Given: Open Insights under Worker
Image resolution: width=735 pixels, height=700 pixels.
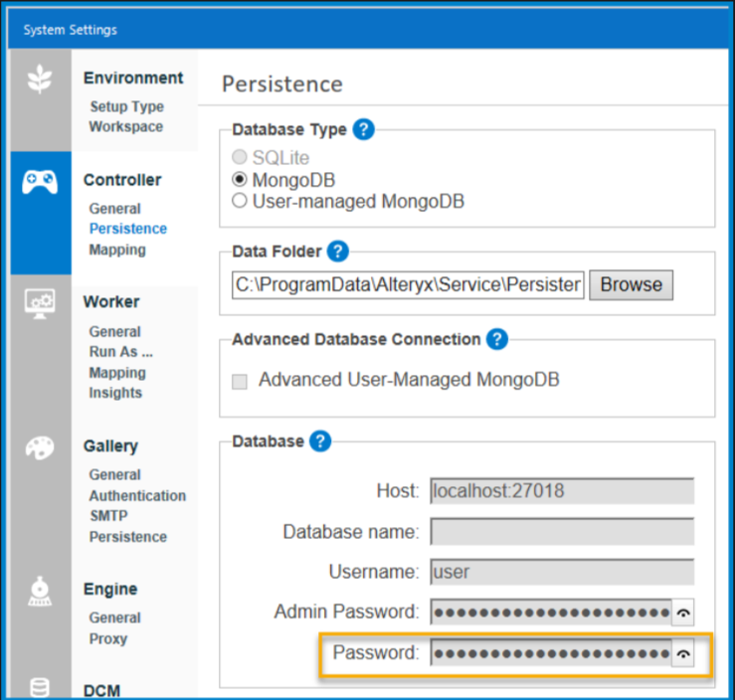Looking at the screenshot, I should click(115, 393).
